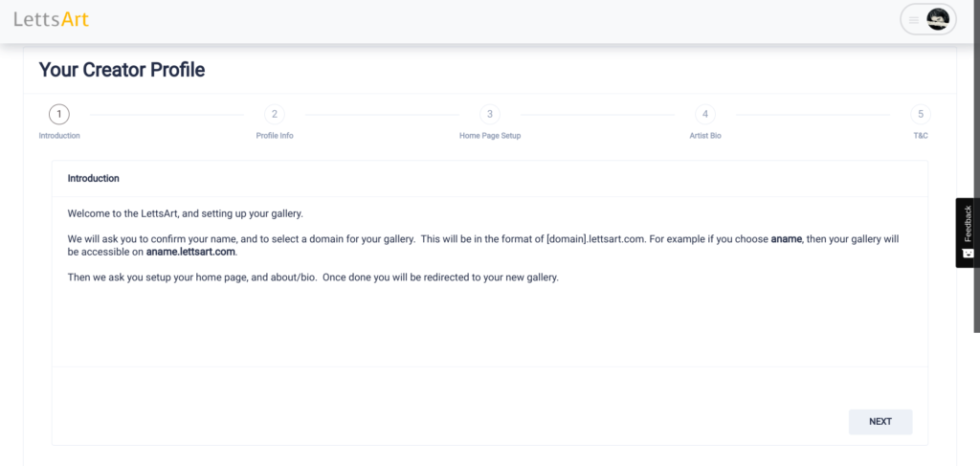Click the bold aname.lettsart.com text
The width and height of the screenshot is (980, 466).
191,253
